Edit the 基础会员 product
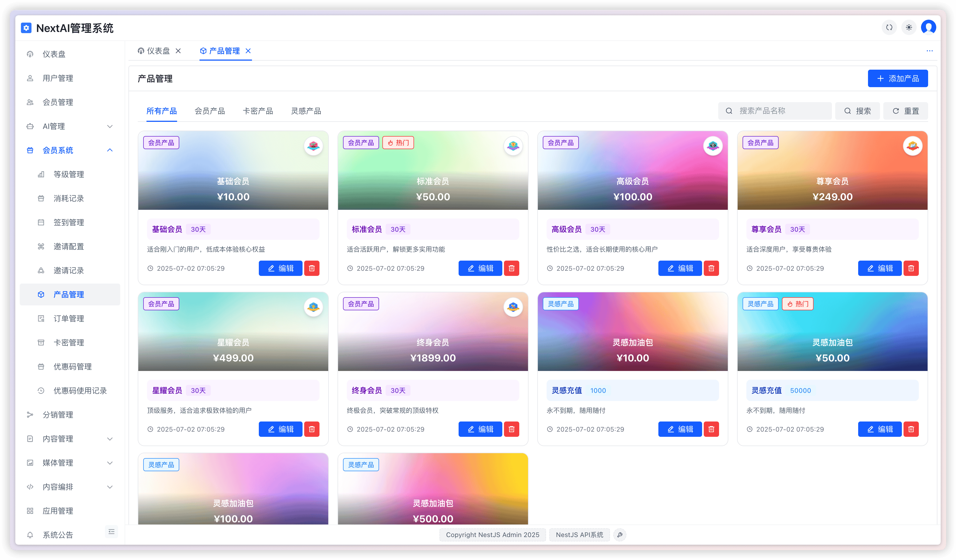Viewport: 956px width, 560px height. click(x=280, y=268)
